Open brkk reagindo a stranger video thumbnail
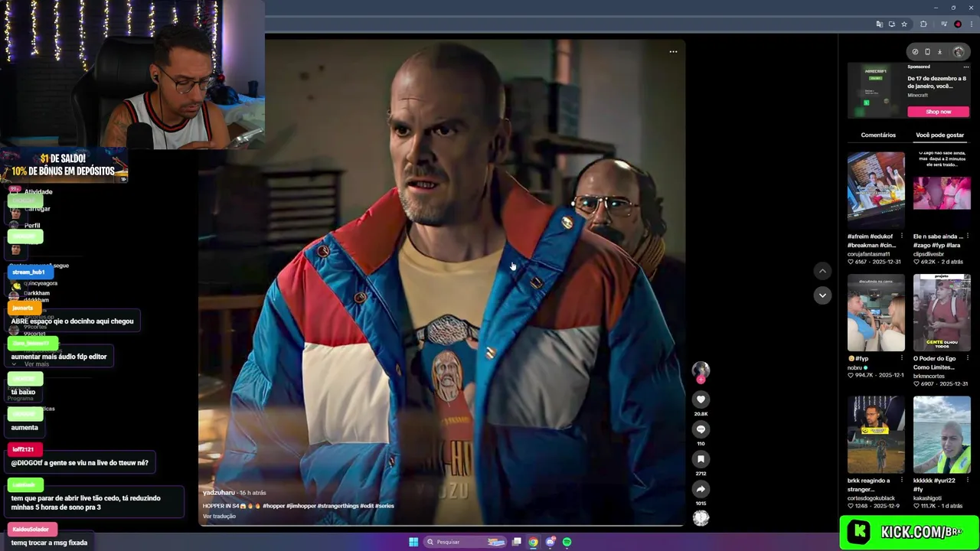This screenshot has width=980, height=551. [x=876, y=435]
